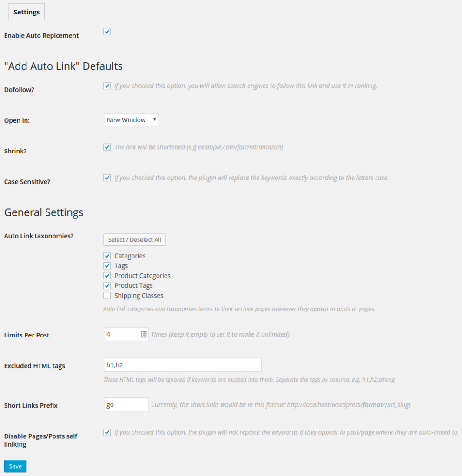The width and height of the screenshot is (462, 476).
Task: Uncheck the Case Sensitive option
Action: pyautogui.click(x=107, y=178)
